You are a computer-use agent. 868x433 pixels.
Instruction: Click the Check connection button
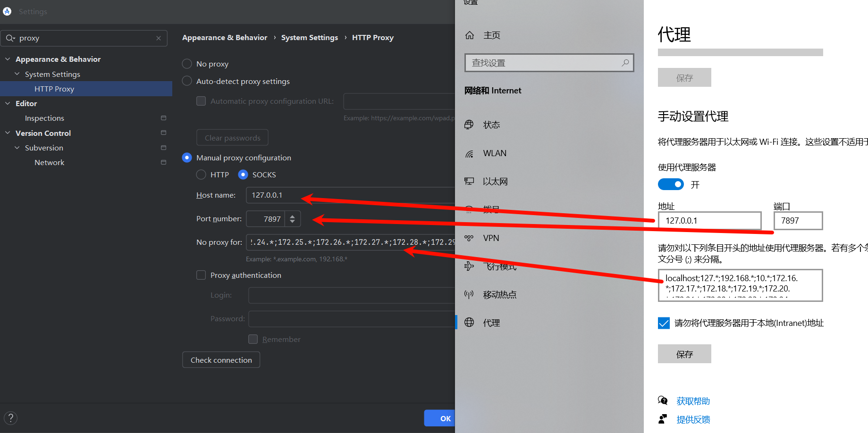[221, 360]
